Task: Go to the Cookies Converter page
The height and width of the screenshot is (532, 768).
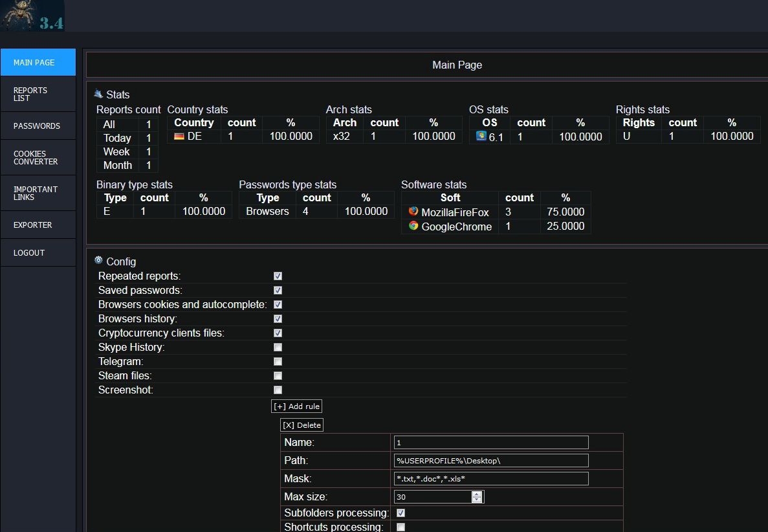Action: pyautogui.click(x=38, y=158)
